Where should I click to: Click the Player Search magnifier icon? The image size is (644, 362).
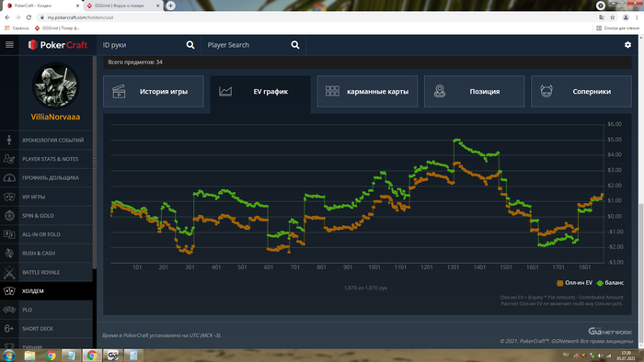(x=295, y=45)
